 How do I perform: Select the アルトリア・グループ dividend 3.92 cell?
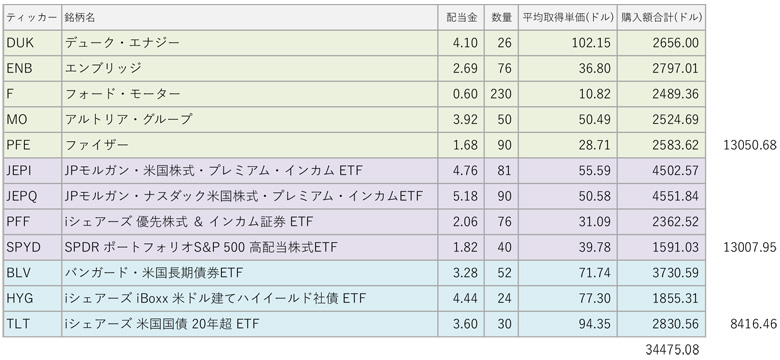click(461, 119)
